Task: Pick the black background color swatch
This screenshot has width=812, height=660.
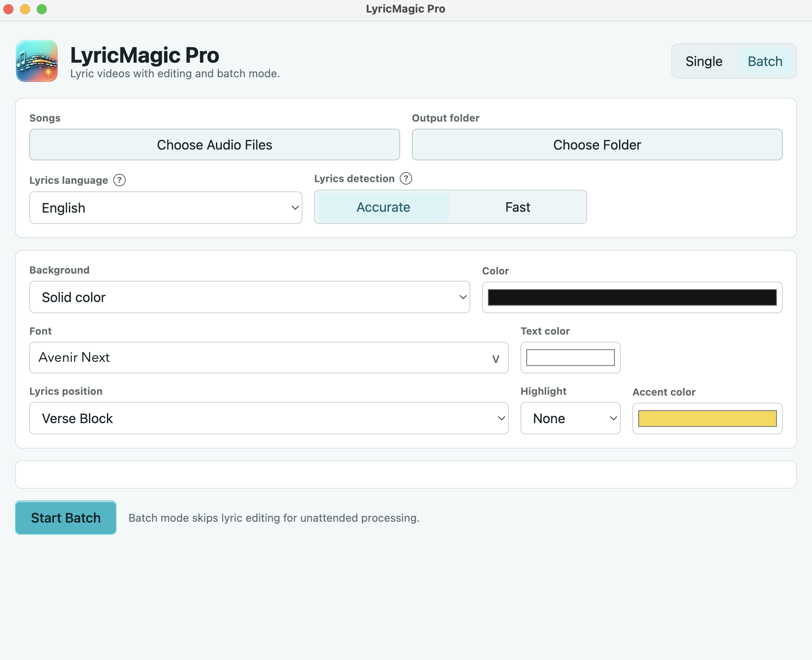Action: pyautogui.click(x=632, y=297)
